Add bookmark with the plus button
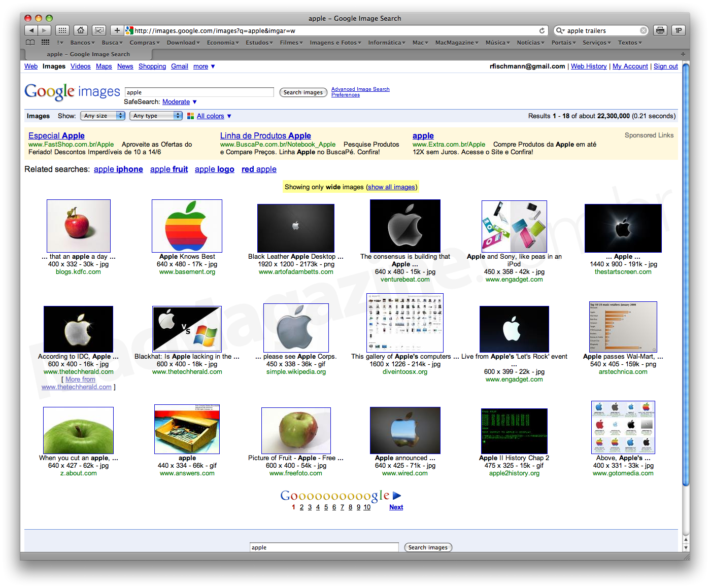Viewport: 710px width, 588px height. 117,30
